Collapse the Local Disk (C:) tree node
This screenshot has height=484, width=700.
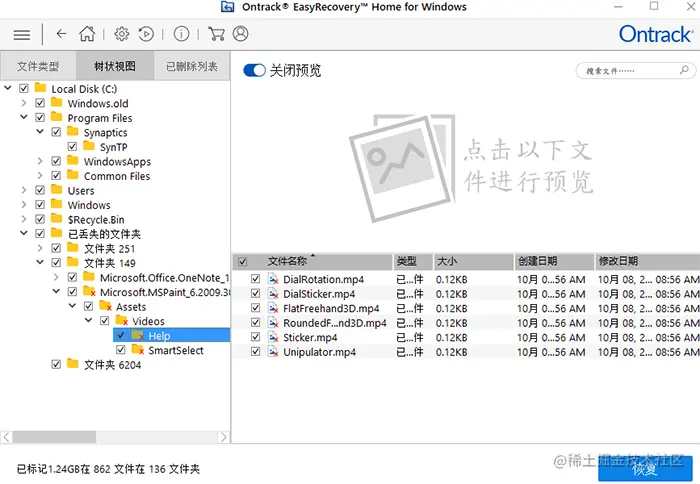[x=8, y=88]
